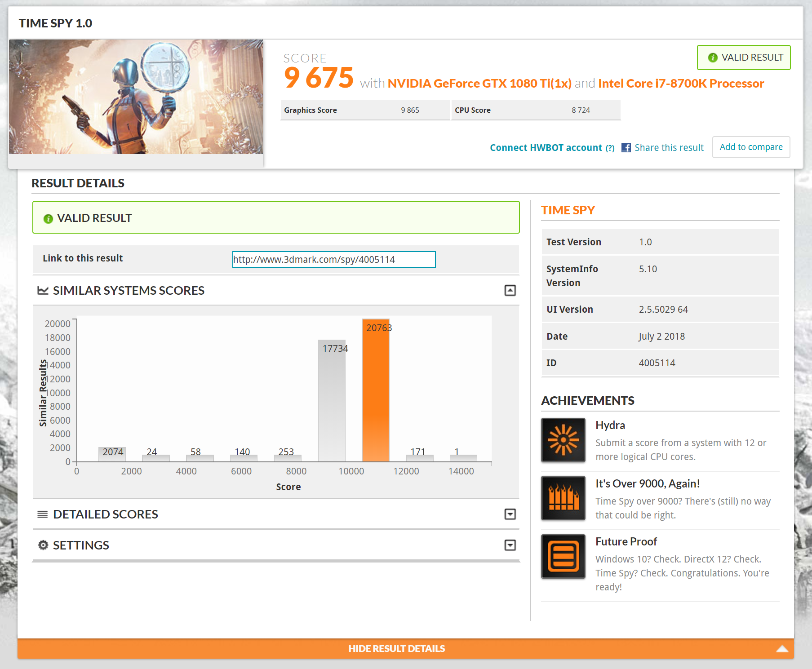
Task: Click the CPU Score value 8 724
Action: (581, 110)
